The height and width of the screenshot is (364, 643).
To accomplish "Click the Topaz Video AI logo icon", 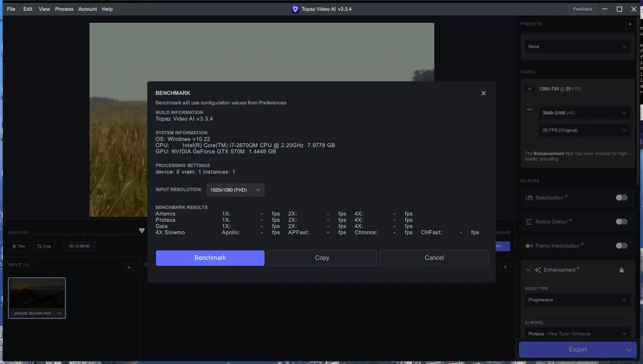I will click(x=295, y=9).
